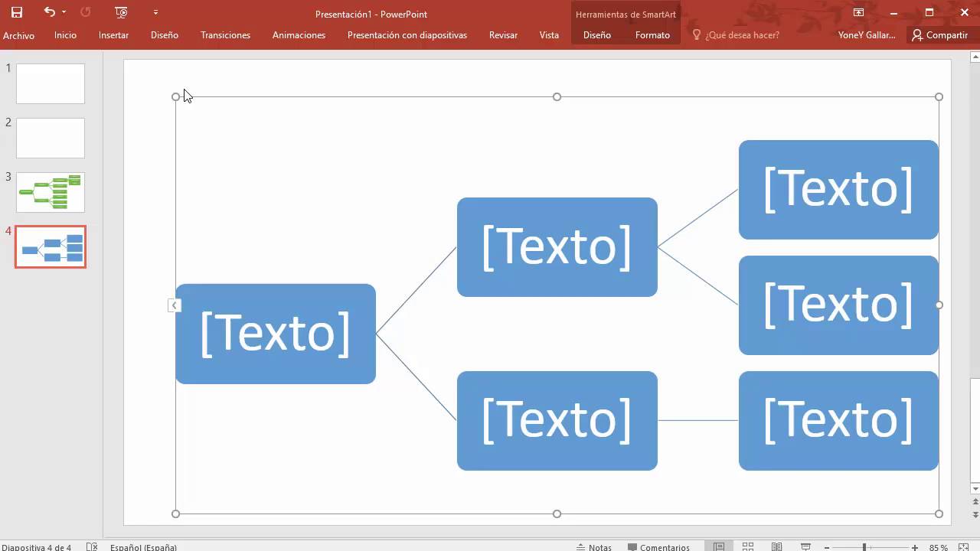The width and height of the screenshot is (980, 551).
Task: Switch to Slide Sorter view
Action: [748, 546]
